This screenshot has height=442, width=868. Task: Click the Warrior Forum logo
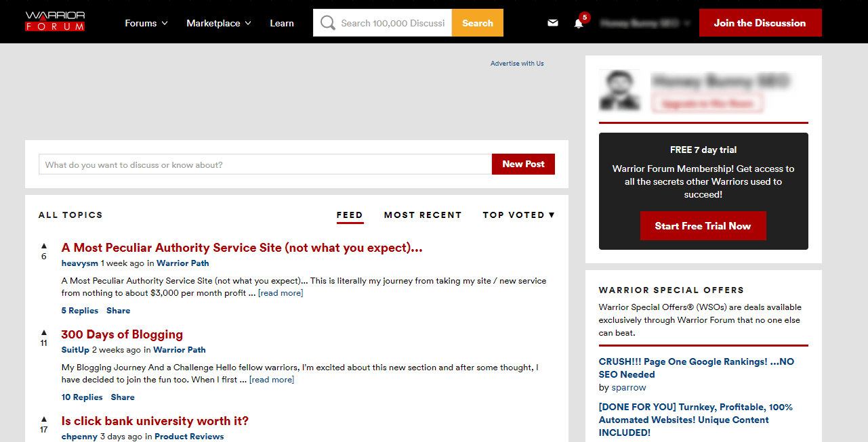(55, 22)
